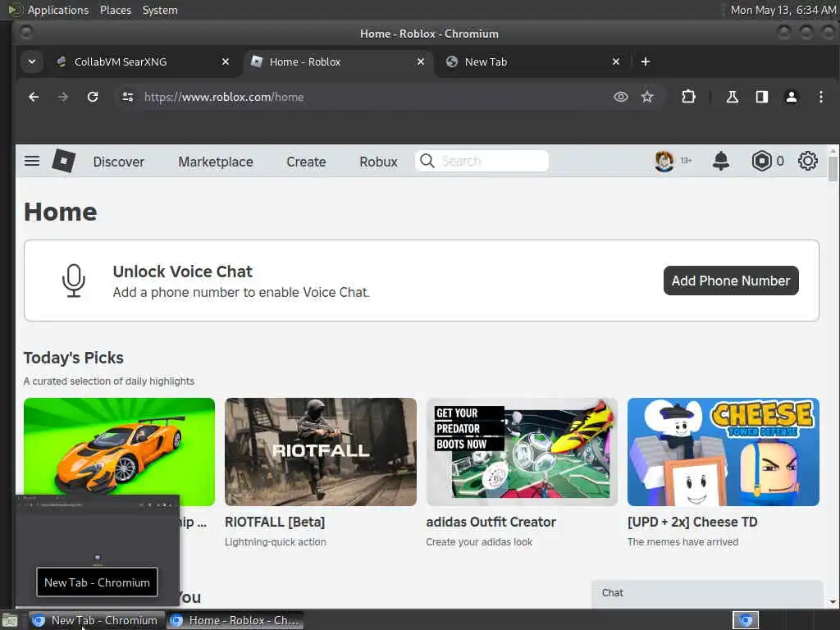Switch to the New Tab tab

point(486,62)
